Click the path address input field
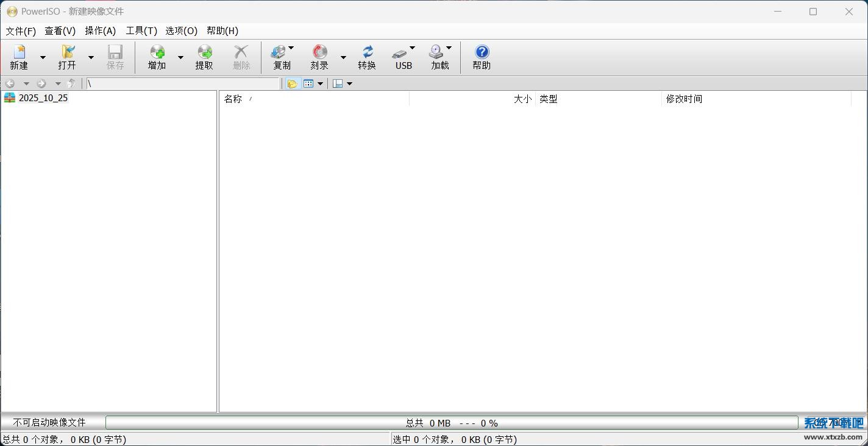Viewport: 868px width, 446px height. point(182,83)
